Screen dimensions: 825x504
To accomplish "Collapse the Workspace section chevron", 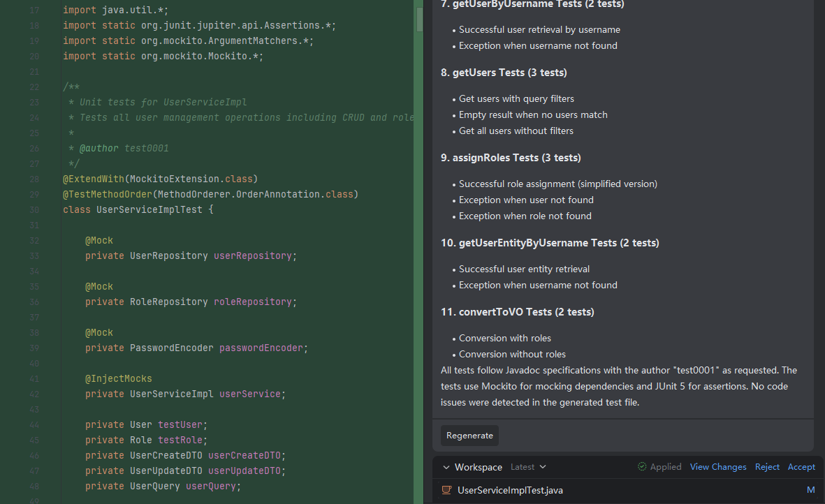I will coord(444,467).
